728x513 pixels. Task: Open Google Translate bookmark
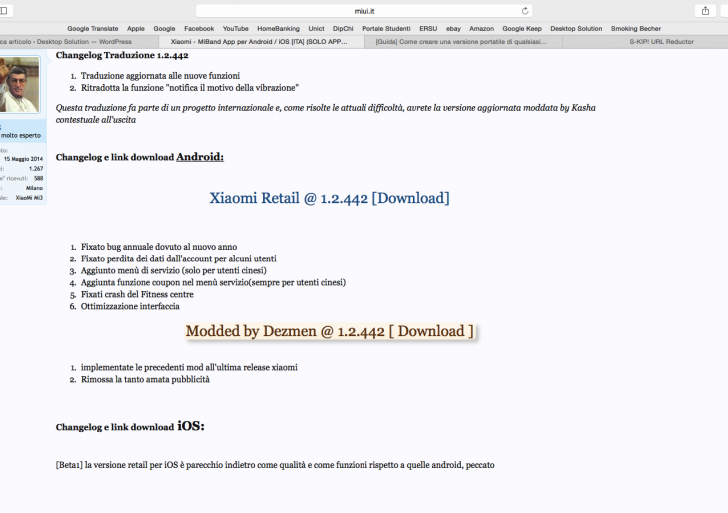click(93, 28)
